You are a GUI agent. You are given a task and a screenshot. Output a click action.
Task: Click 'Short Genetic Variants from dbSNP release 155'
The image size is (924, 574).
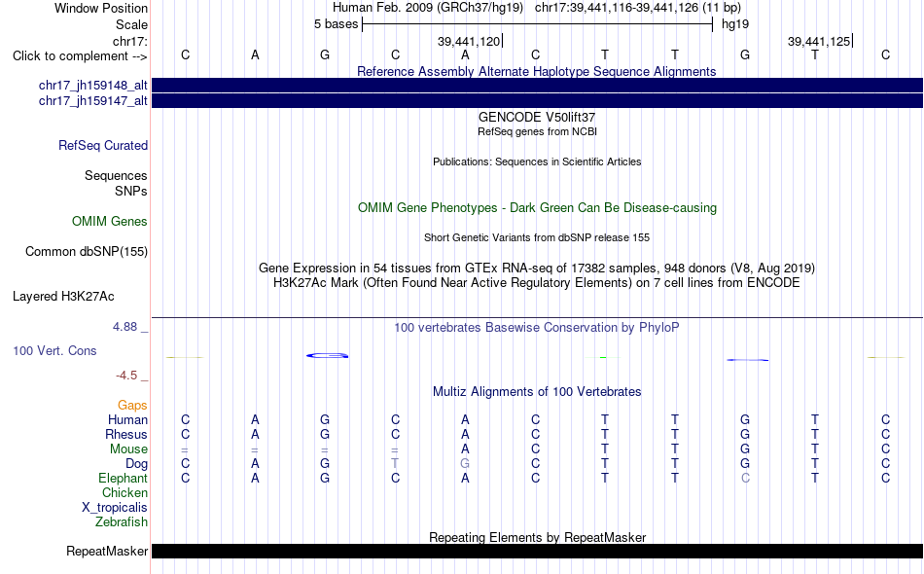click(537, 237)
